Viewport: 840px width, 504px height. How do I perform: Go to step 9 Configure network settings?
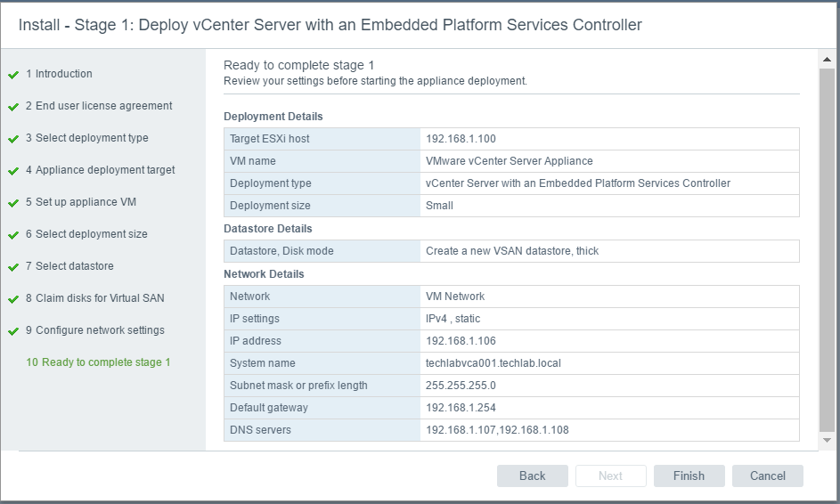point(94,330)
